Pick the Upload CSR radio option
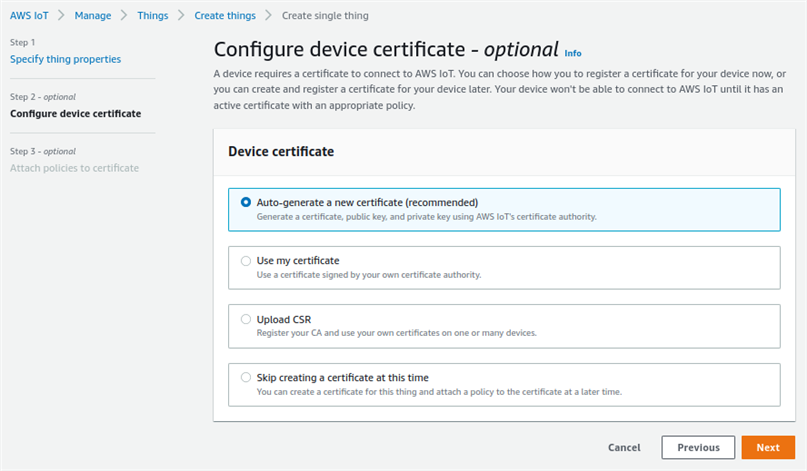The height and width of the screenshot is (471, 807). pos(246,319)
